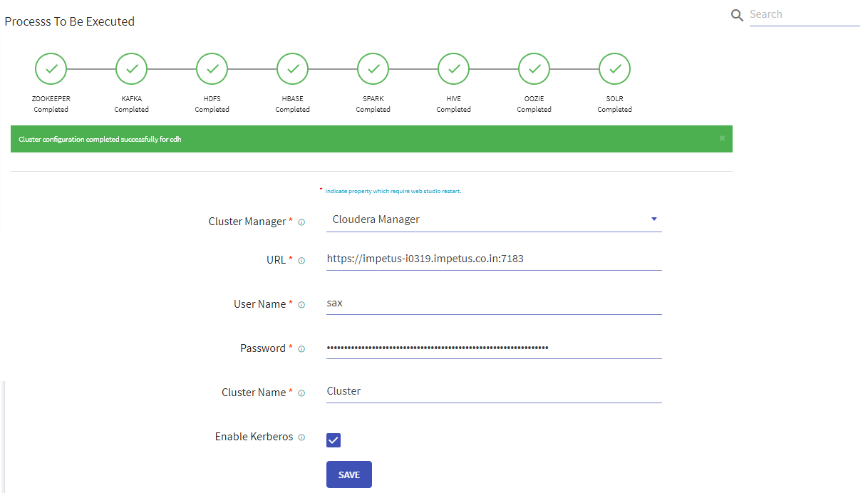Click the info icon beside URL field
The image size is (868, 493).
click(301, 260)
